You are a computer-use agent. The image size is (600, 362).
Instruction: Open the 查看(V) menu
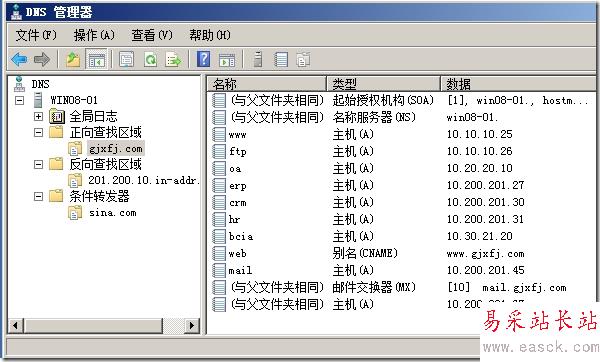[x=152, y=35]
